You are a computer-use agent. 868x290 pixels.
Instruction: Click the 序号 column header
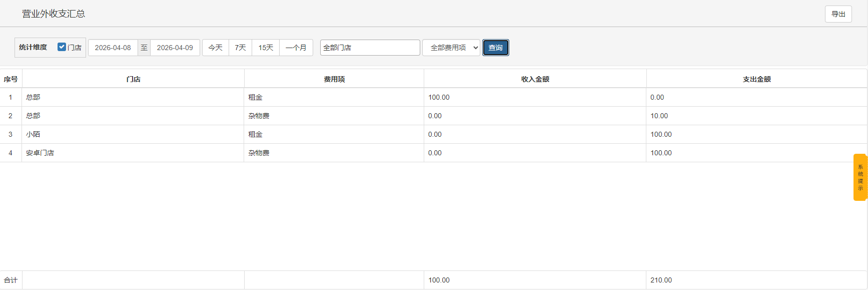[x=11, y=79]
